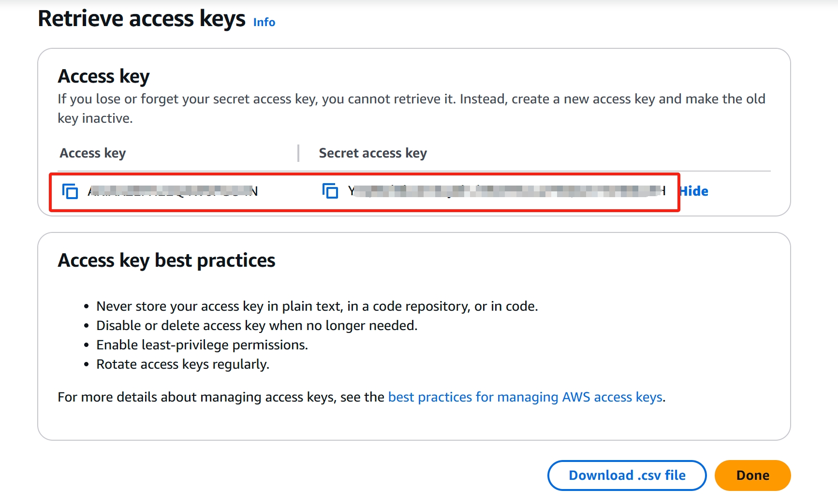Click the 'Disable or delete access key' bullet
The height and width of the screenshot is (504, 838).
tap(257, 326)
